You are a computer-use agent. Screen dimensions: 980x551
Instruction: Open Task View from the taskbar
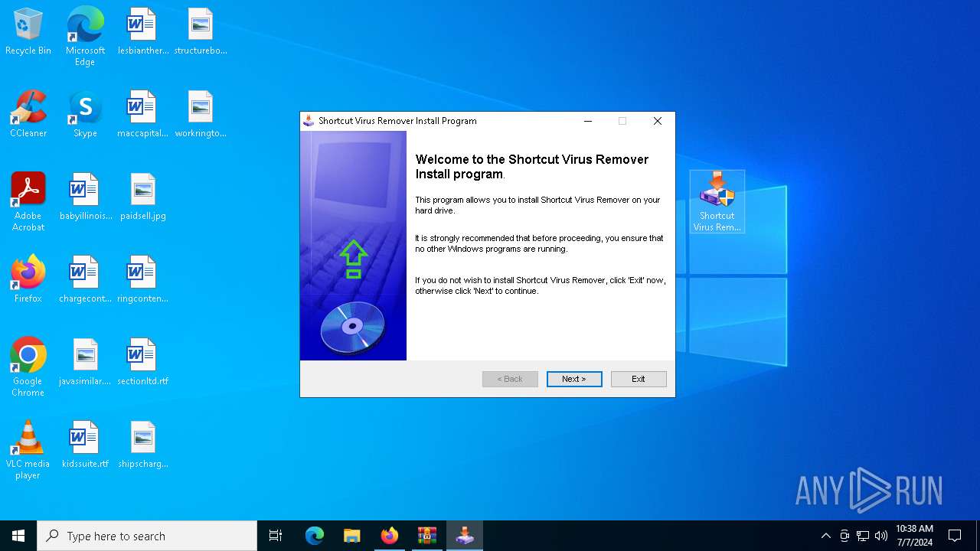tap(276, 536)
